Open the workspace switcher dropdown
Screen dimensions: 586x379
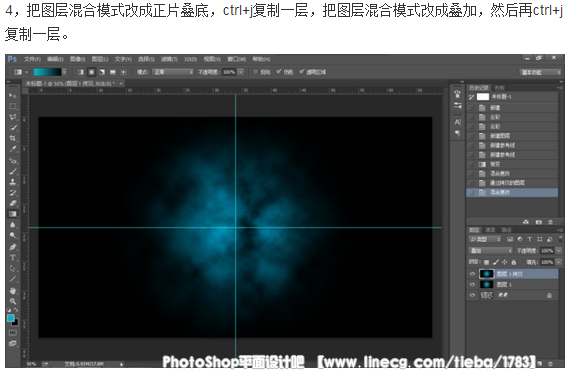pos(540,72)
